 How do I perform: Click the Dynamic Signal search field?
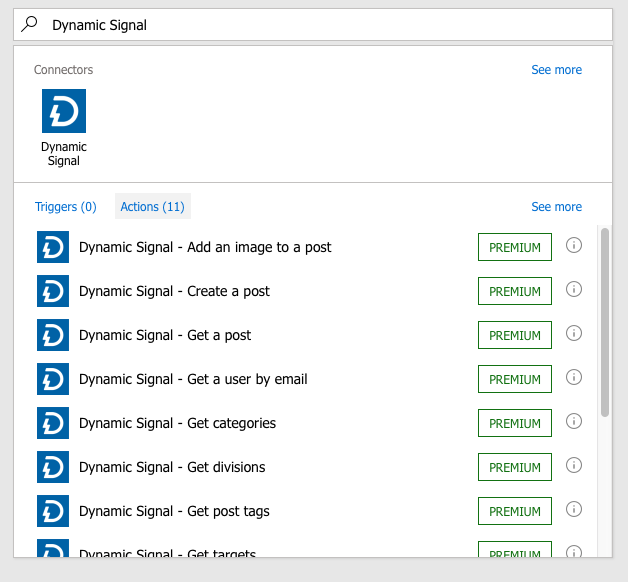tap(320, 25)
